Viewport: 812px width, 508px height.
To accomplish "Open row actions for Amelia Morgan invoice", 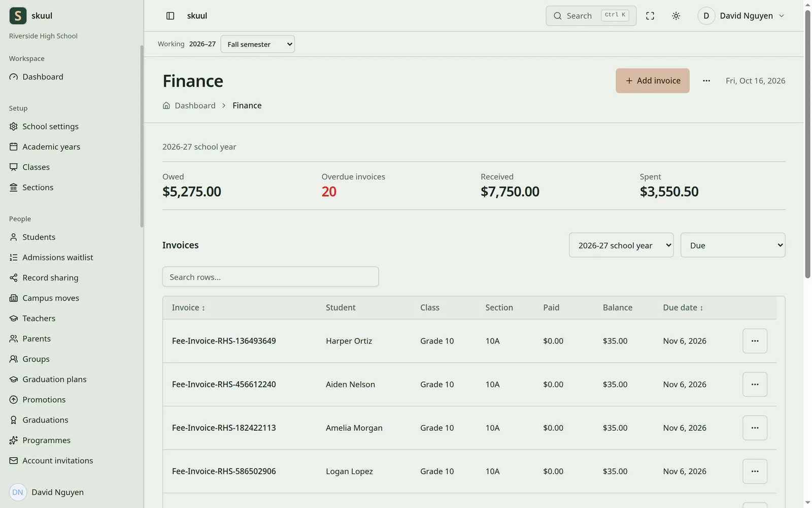I will (755, 428).
